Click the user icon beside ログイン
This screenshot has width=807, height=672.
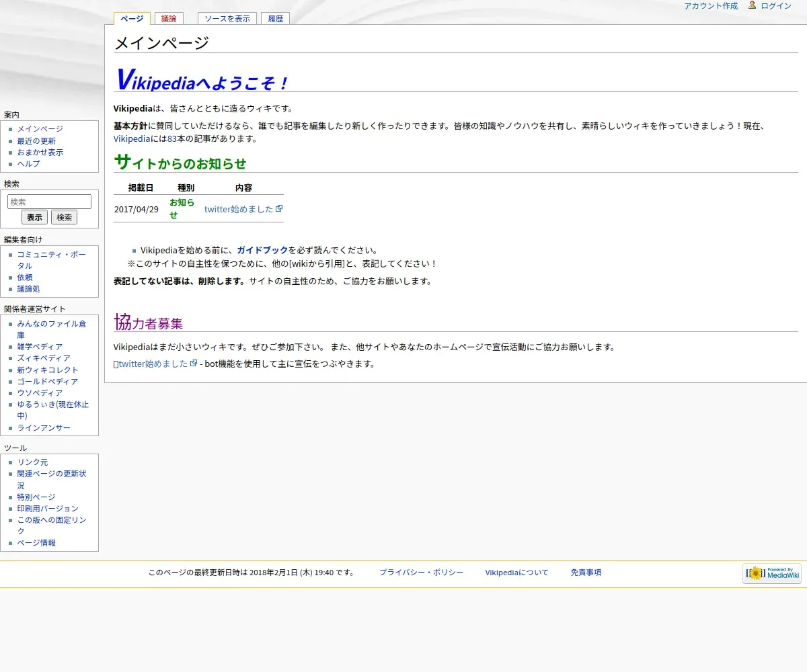[753, 5]
